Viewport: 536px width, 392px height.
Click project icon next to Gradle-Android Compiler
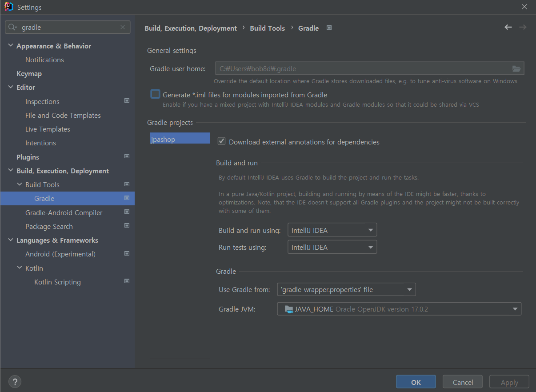127,212
